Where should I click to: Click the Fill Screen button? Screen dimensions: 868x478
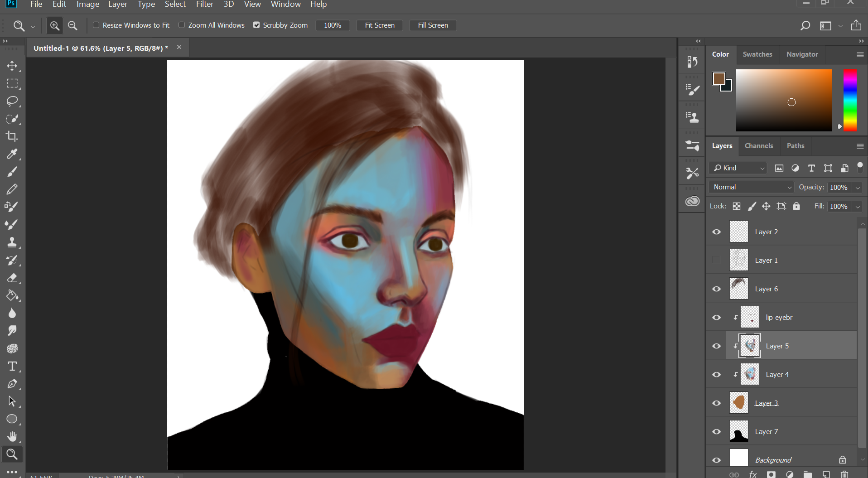coord(433,25)
